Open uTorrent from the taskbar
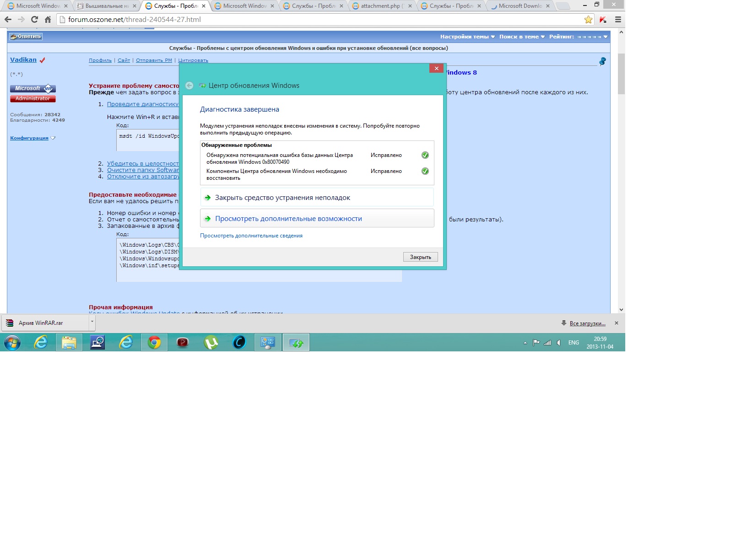 click(211, 342)
